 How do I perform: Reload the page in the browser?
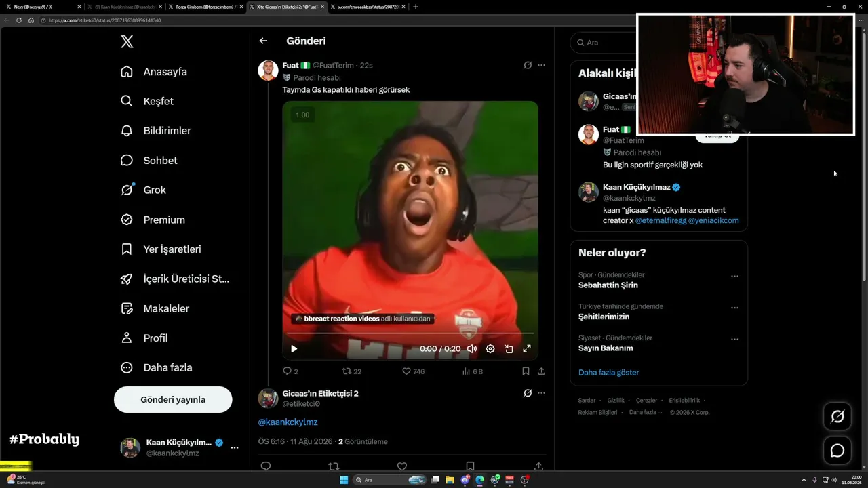pos(19,20)
